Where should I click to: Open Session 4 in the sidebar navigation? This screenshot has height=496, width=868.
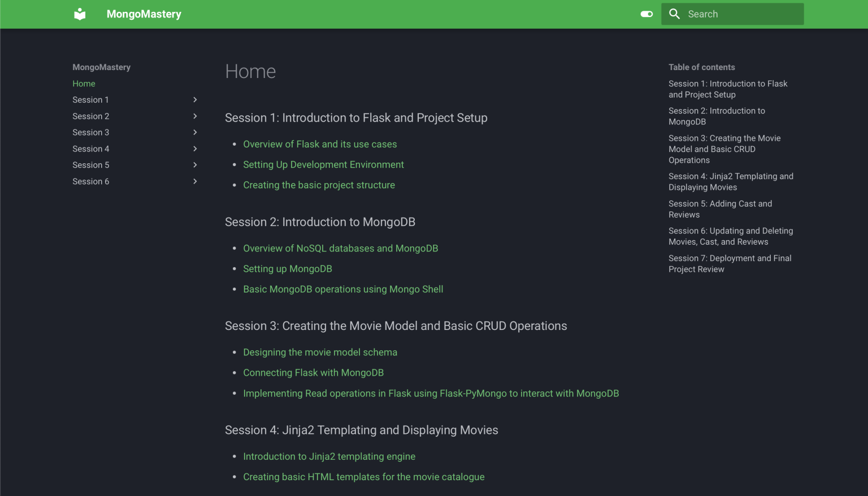(x=91, y=149)
